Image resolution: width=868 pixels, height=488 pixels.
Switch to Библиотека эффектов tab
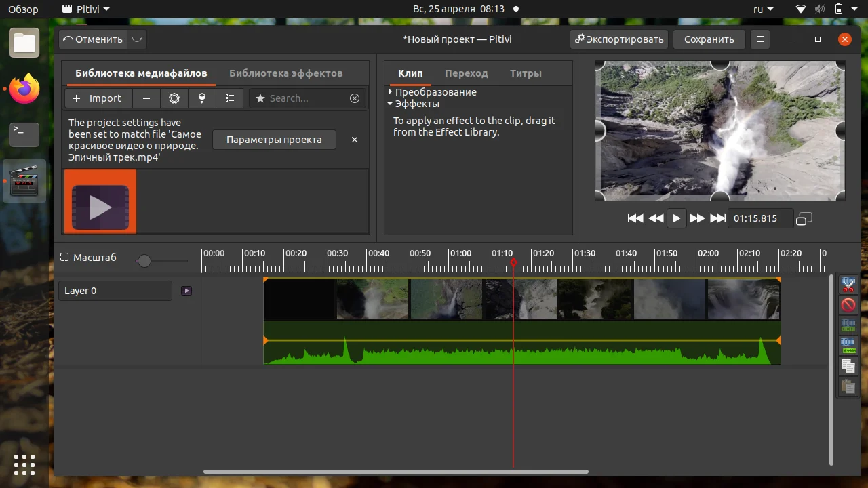click(285, 73)
